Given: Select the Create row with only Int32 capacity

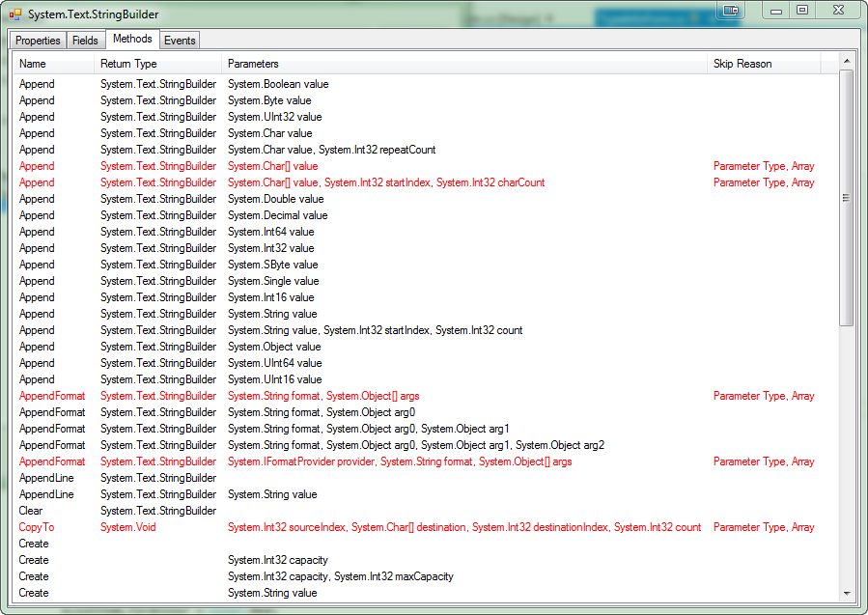Looking at the screenshot, I should [426, 560].
